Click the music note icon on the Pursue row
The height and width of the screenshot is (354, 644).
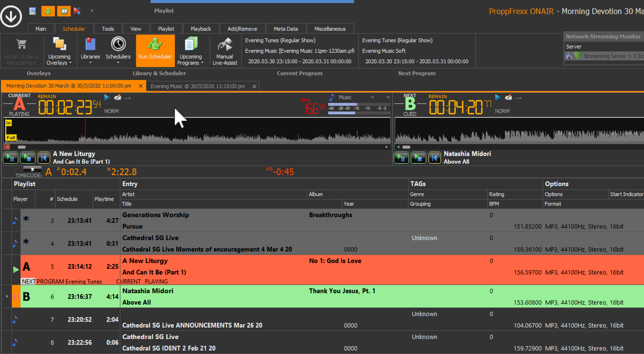[15, 220]
